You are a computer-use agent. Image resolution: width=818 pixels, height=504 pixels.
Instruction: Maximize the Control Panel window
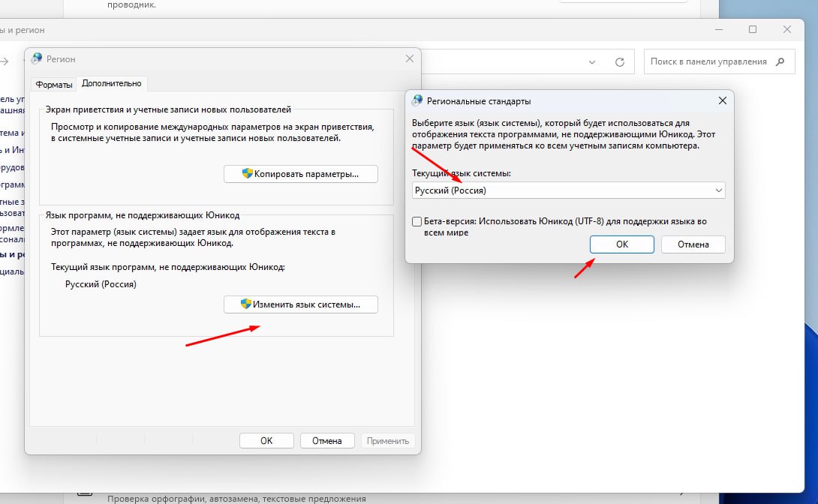click(753, 30)
